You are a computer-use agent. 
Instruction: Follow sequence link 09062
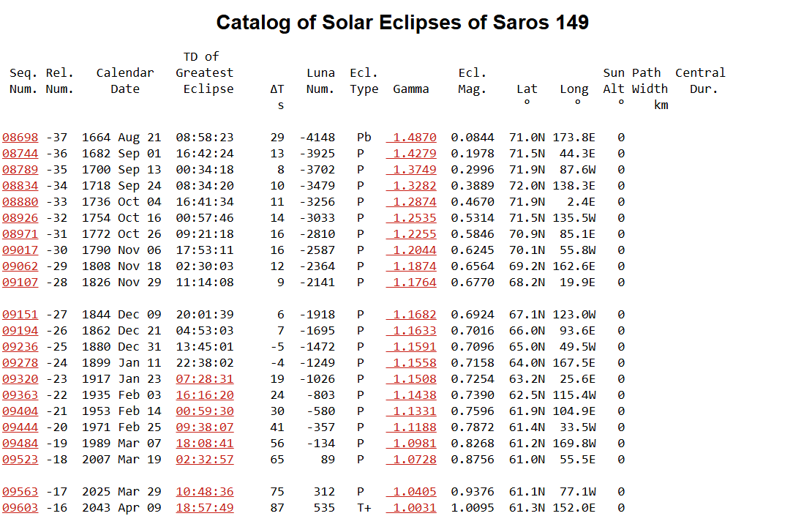[20, 266]
